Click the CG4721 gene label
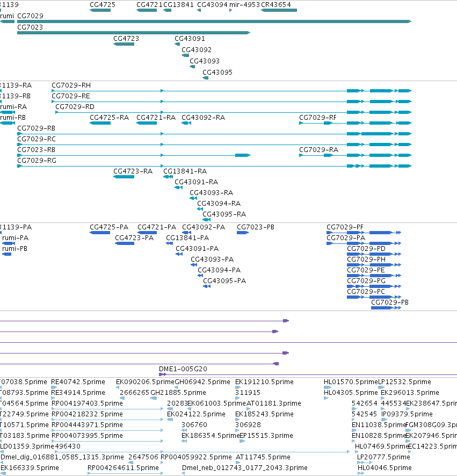457x476 pixels. [149, 4]
